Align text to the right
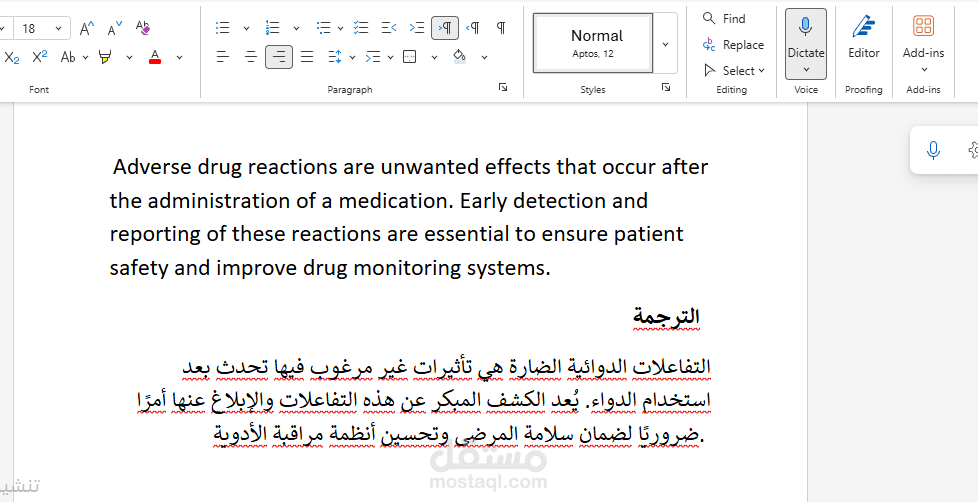The height and width of the screenshot is (502, 978). (279, 57)
